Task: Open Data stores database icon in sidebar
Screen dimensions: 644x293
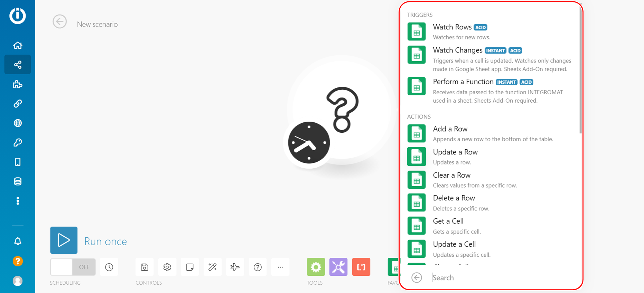Action: [18, 181]
